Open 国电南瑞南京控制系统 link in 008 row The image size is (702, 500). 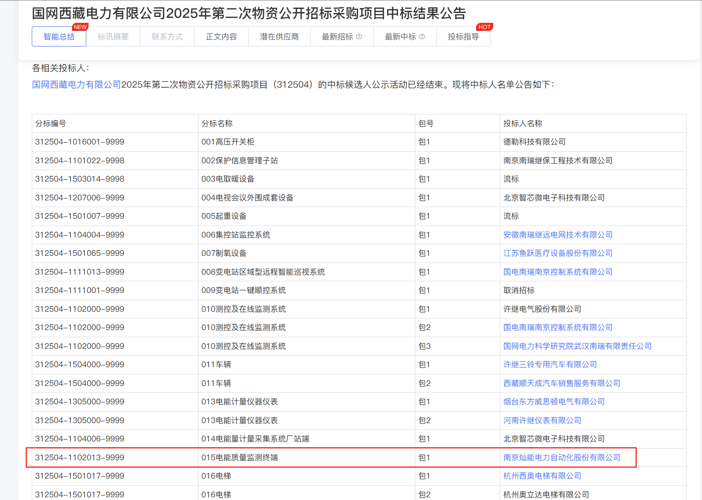click(558, 272)
